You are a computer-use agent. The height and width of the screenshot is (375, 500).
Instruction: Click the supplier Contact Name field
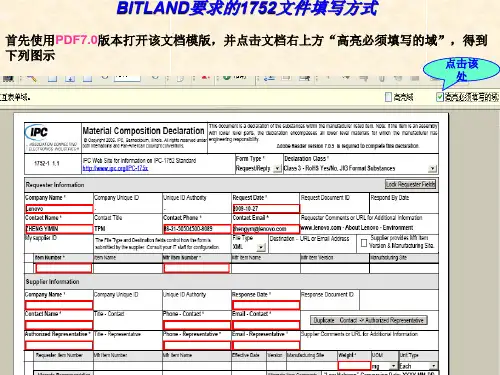tap(59, 325)
